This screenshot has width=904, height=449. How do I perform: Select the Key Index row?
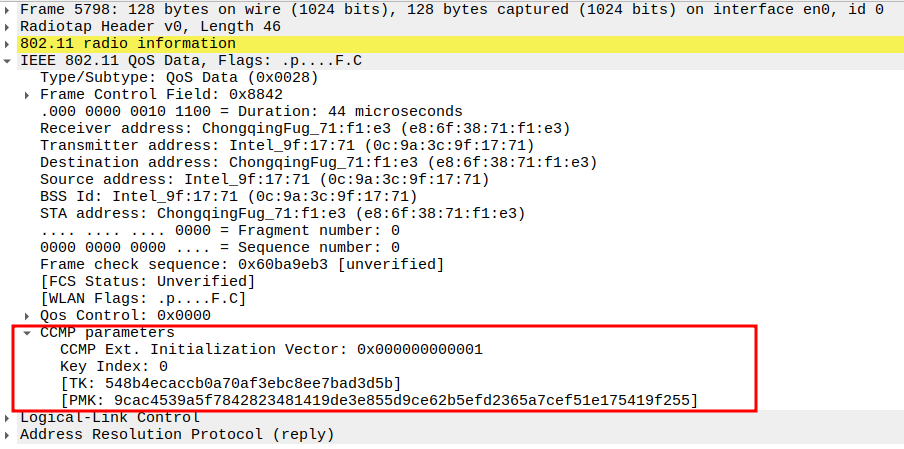coord(113,367)
